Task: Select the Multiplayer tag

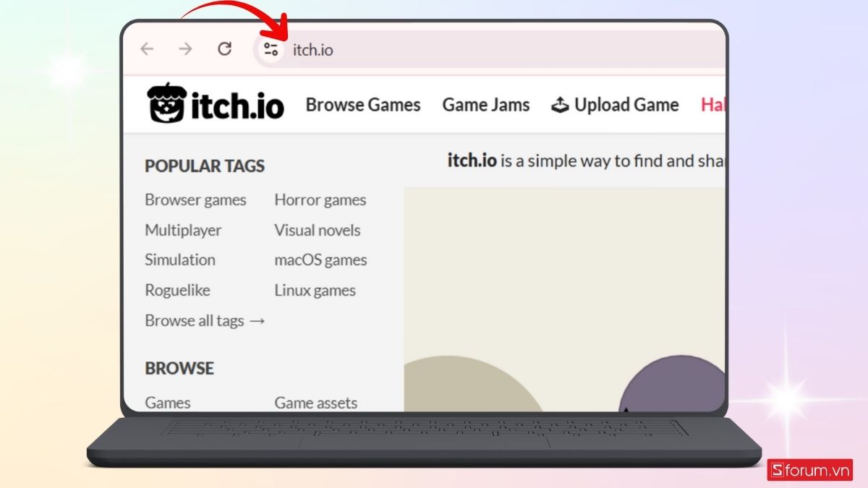Action: pos(182,230)
